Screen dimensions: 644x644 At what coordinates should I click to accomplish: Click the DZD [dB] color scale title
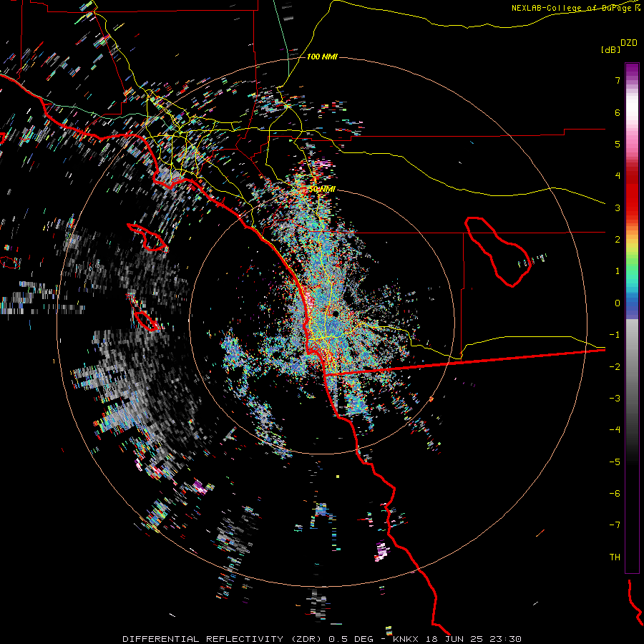click(619, 46)
